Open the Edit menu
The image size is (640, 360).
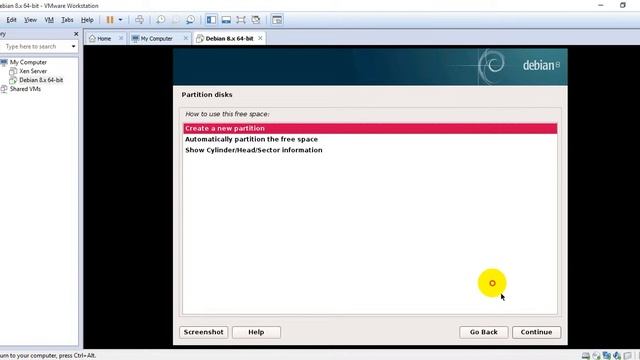coord(11,20)
